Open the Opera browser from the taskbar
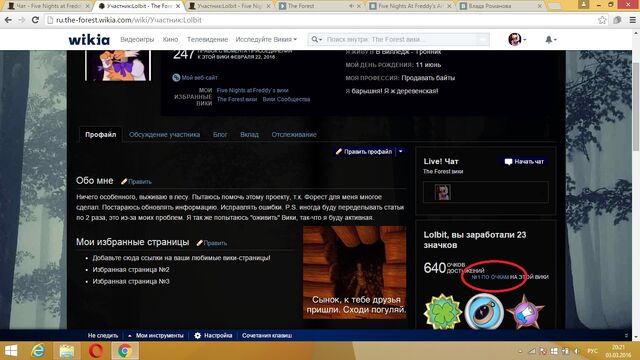Image resolution: width=640 pixels, height=360 pixels. click(x=96, y=351)
